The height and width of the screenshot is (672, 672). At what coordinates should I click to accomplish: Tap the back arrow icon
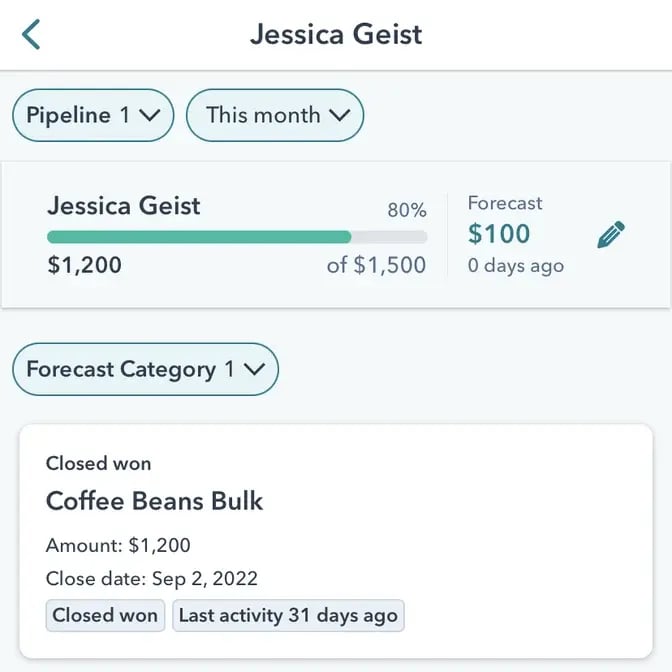click(x=32, y=34)
